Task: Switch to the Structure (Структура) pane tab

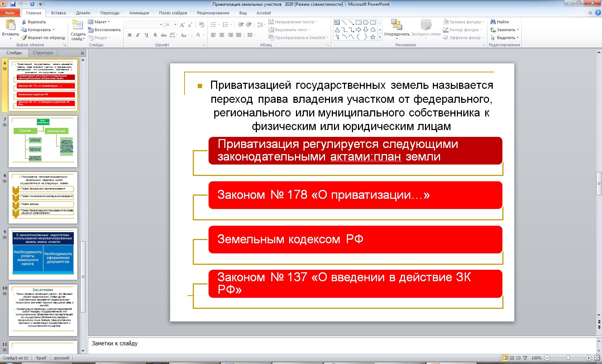Action: coord(43,53)
